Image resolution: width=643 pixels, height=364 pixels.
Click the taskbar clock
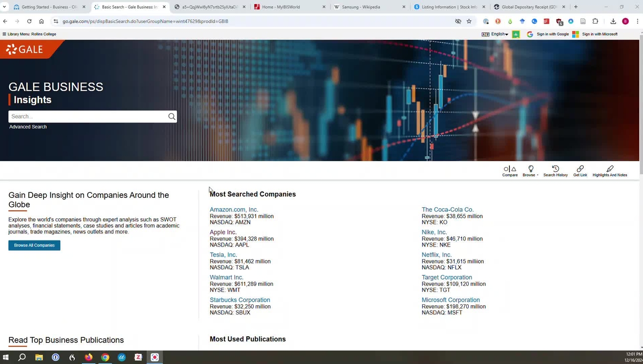pyautogui.click(x=633, y=357)
